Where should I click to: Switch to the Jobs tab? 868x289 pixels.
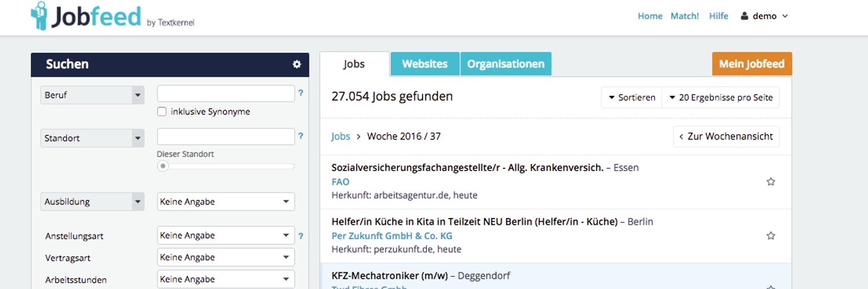tap(354, 64)
